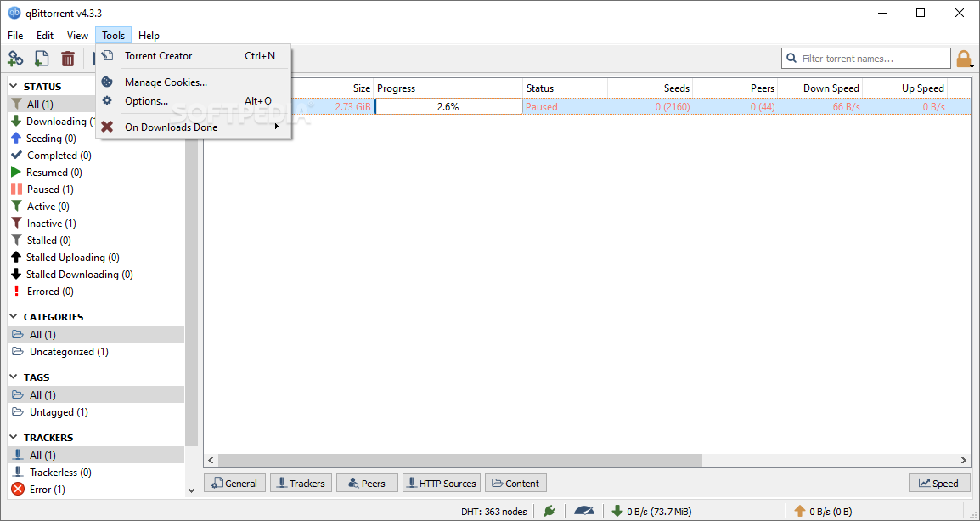Filter by Resumed (0) status
Image resolution: width=980 pixels, height=521 pixels.
click(96, 172)
